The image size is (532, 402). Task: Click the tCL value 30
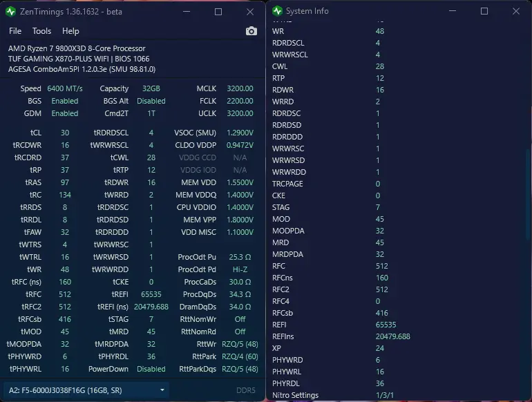coord(65,133)
